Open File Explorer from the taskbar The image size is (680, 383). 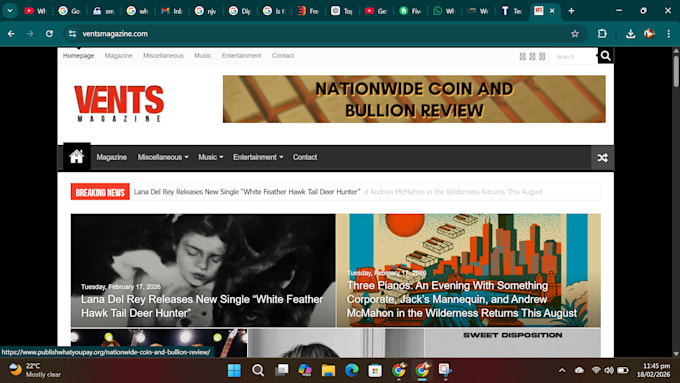328,370
